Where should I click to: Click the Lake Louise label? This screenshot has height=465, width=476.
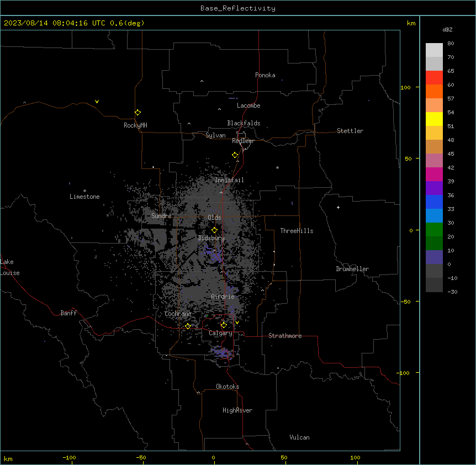coord(10,267)
